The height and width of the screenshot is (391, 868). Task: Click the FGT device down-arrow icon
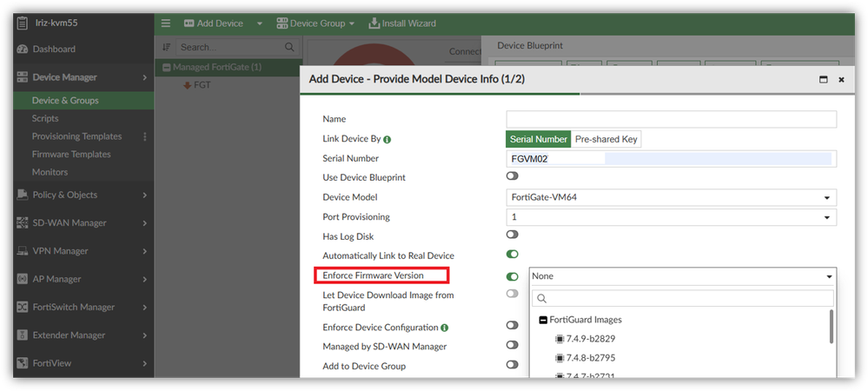pos(186,85)
